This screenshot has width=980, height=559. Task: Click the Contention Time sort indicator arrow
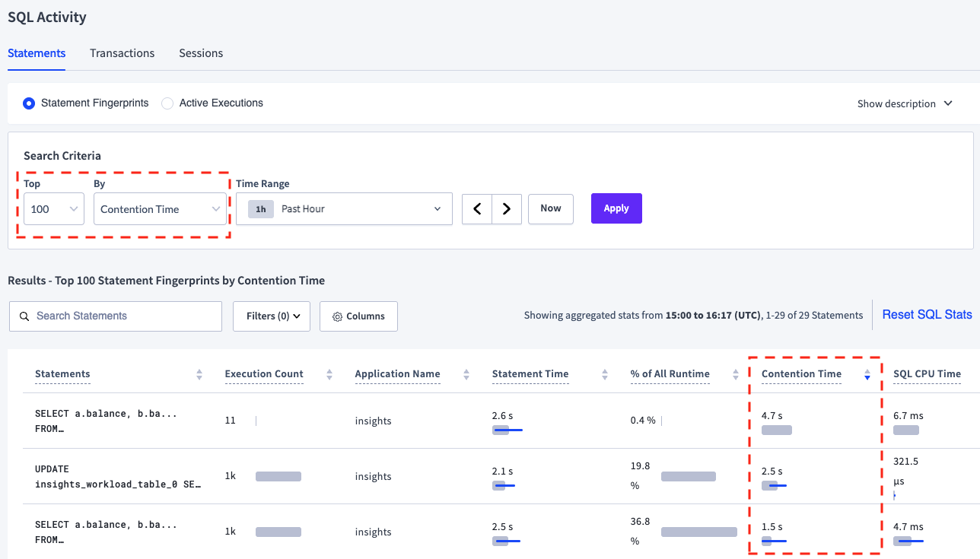click(867, 375)
